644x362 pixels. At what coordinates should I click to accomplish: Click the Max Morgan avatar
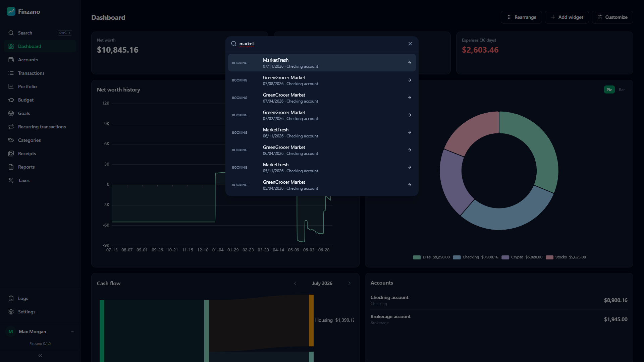(11, 331)
